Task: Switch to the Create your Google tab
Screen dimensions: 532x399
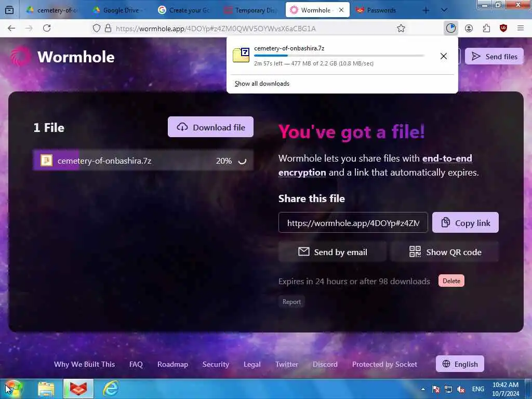Action: click(183, 10)
